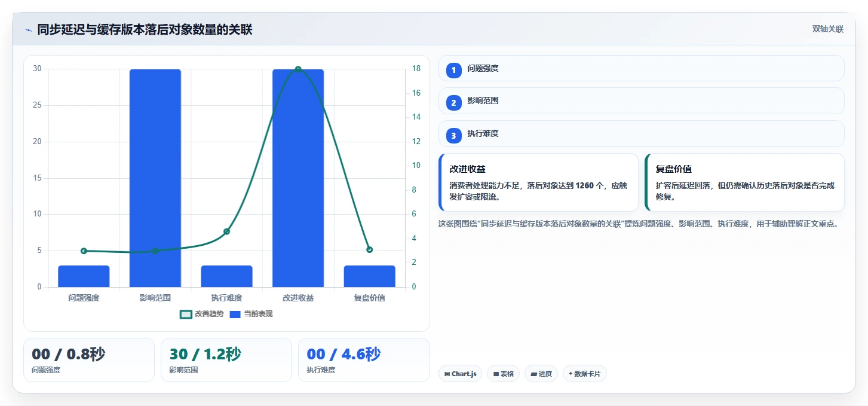Click the 影响范围 x-axis label under the chart
Screen dimensions: 868x406
155,298
